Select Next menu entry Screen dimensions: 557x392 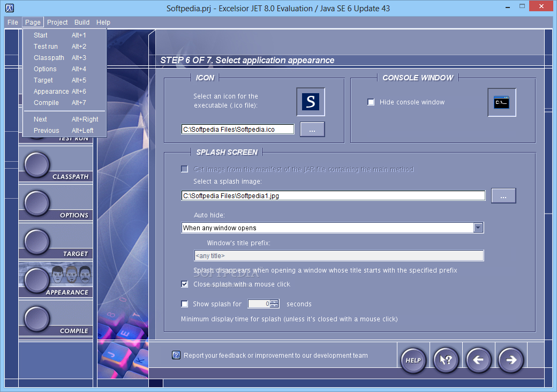tap(64, 119)
